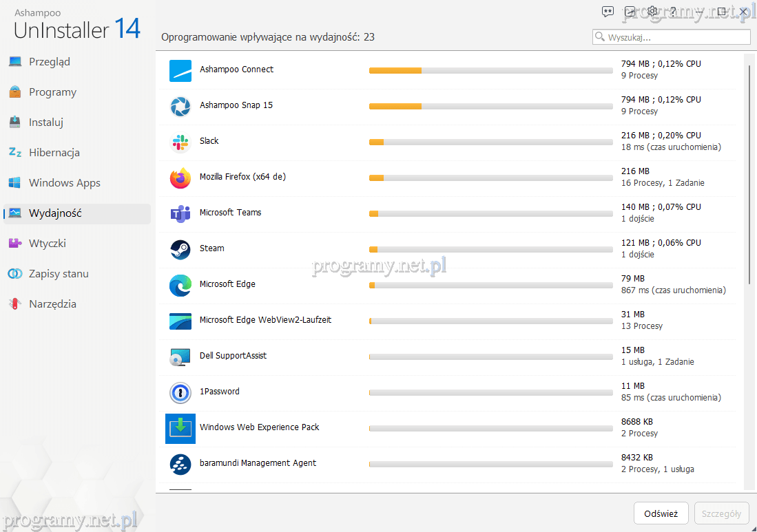
Task: Select the 1Password icon in list
Action: click(x=180, y=392)
